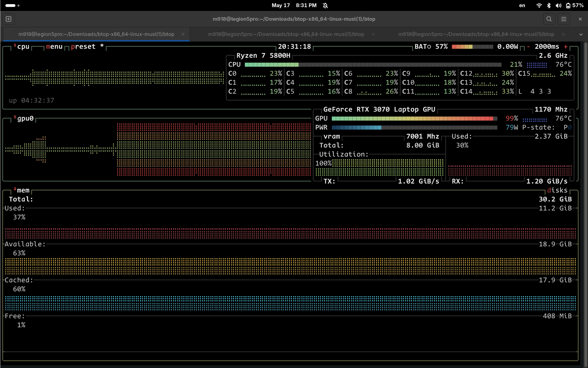Toggle disks display in mem box
588x368 pixels.
557,190
